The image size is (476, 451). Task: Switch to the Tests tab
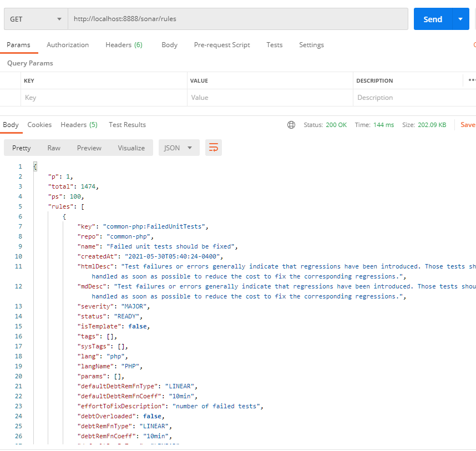coord(274,45)
